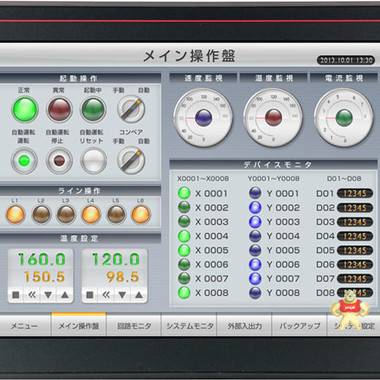380x380 pixels.
Task: Select the D05 value display
Action: pos(355,250)
